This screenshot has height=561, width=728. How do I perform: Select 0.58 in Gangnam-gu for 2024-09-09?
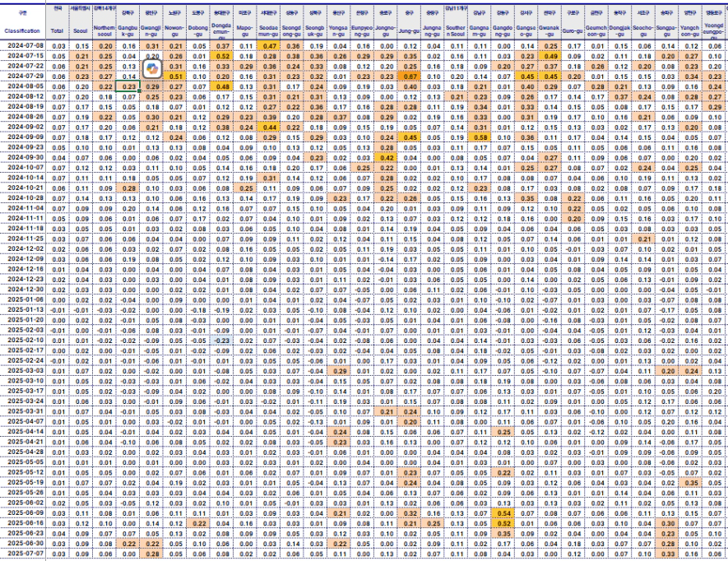click(x=480, y=137)
